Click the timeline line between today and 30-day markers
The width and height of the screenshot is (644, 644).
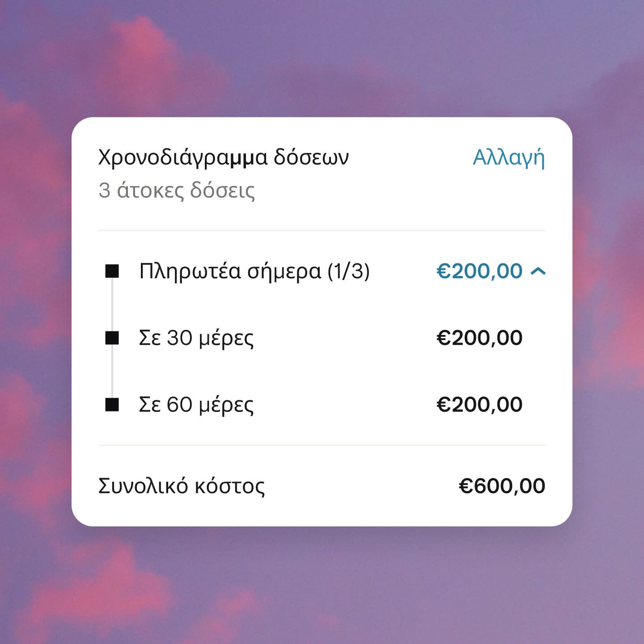112,305
